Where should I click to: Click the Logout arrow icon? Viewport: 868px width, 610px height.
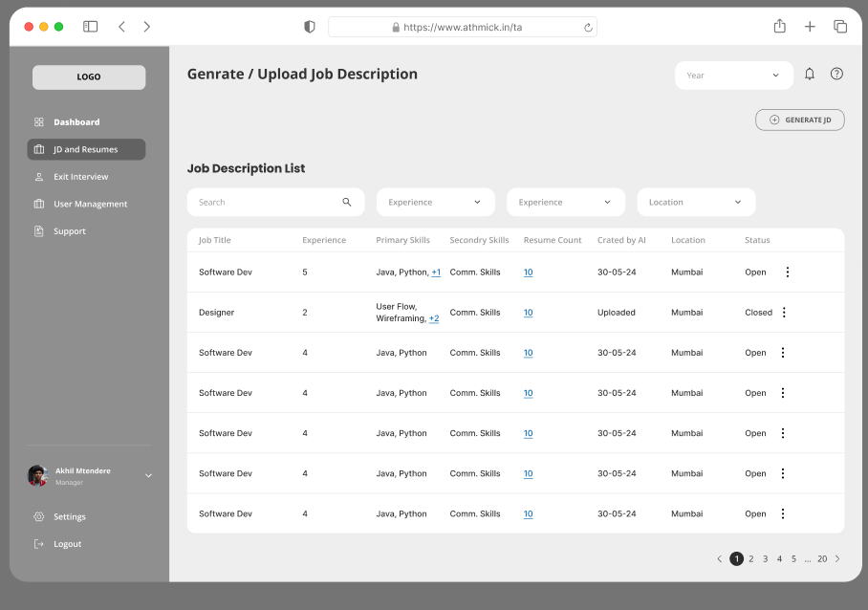coord(39,544)
